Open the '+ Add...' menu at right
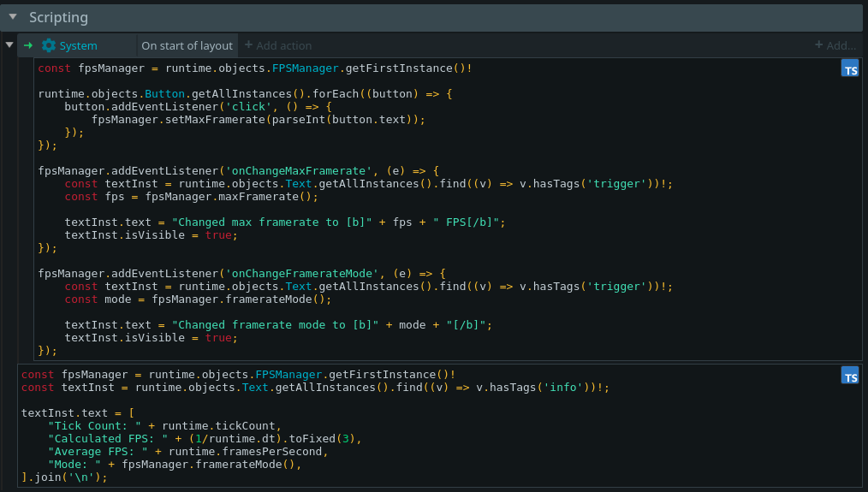Image resolution: width=868 pixels, height=492 pixels. (835, 45)
